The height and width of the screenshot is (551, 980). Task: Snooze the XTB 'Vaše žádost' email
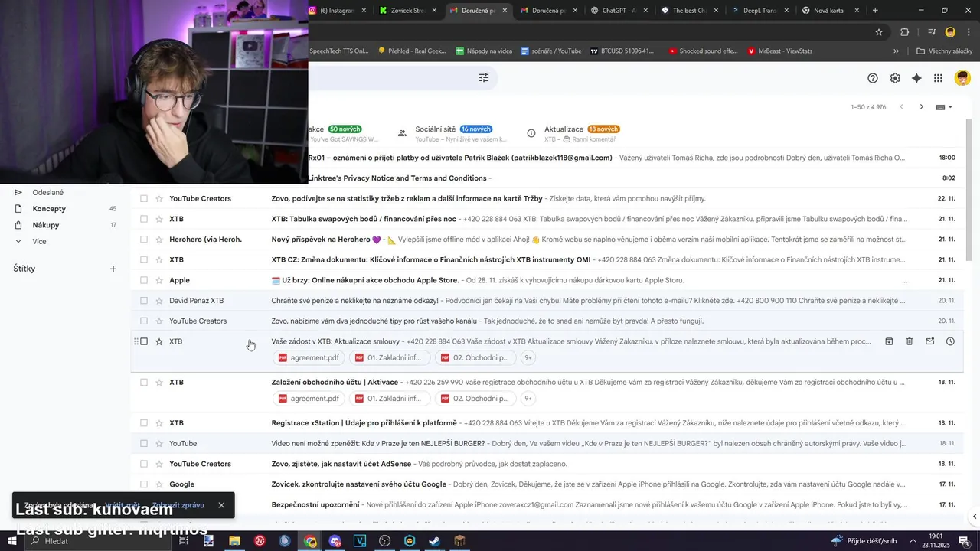click(x=950, y=341)
